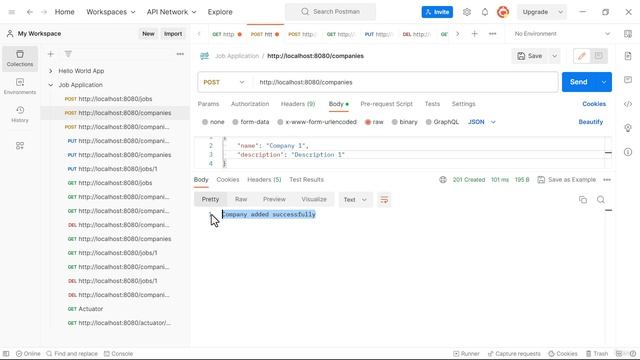640x360 pixels.
Task: Collapse the Job Application collection
Action: 51,85
